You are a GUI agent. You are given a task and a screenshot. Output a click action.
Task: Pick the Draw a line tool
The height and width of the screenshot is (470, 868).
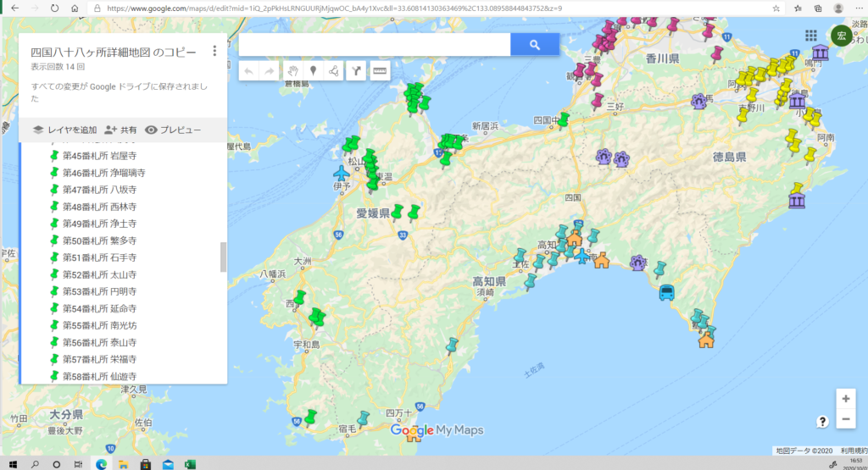tap(334, 71)
